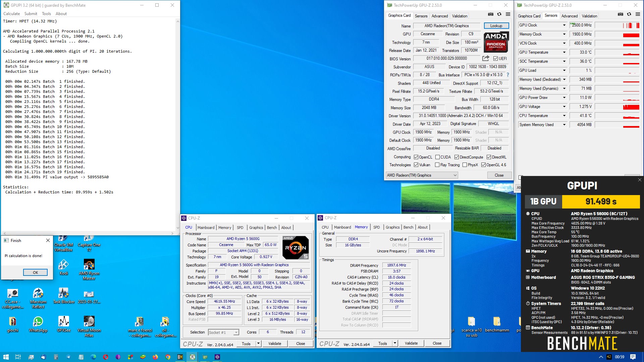
Task: Expand GPU Clock sensor dropdown
Action: point(564,25)
